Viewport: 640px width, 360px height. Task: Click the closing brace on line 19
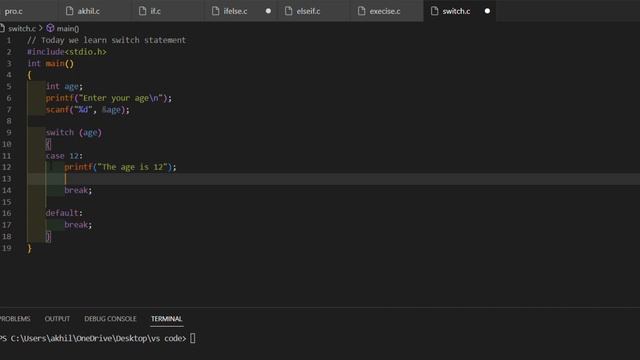29,248
